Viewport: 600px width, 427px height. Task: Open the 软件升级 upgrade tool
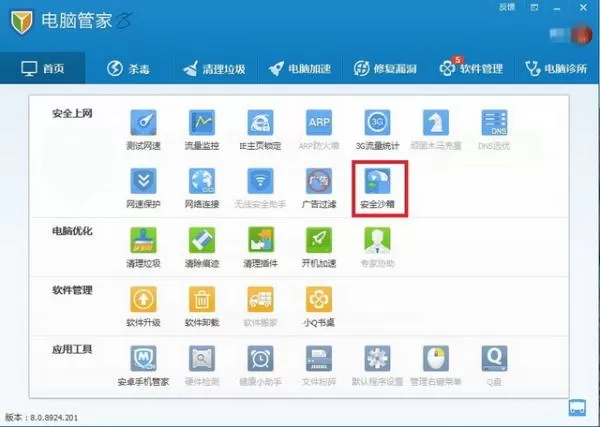pyautogui.click(x=143, y=299)
